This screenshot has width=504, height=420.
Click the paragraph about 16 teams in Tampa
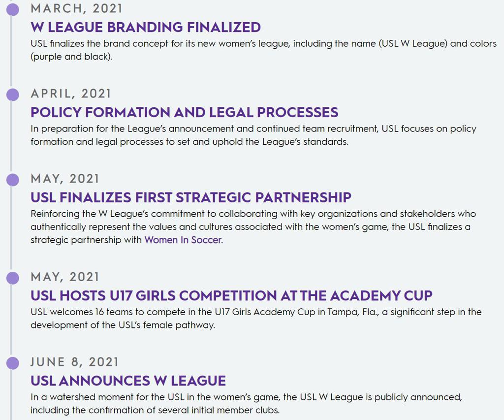pyautogui.click(x=255, y=318)
